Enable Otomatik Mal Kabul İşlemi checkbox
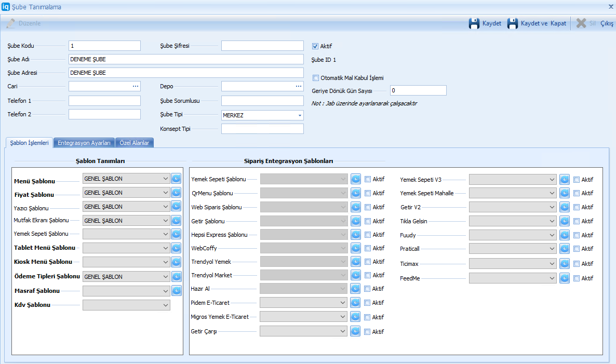Viewport: 616px width, 364px height. pos(315,78)
